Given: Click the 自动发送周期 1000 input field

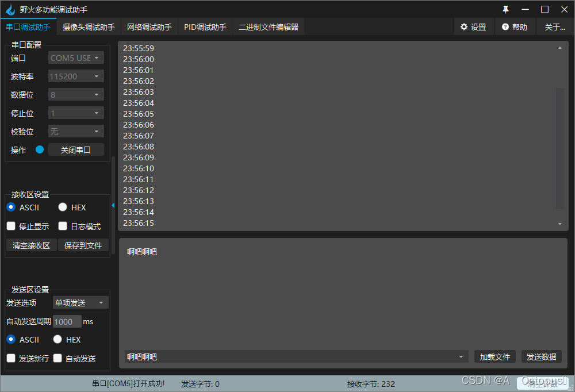Looking at the screenshot, I should coord(67,322).
